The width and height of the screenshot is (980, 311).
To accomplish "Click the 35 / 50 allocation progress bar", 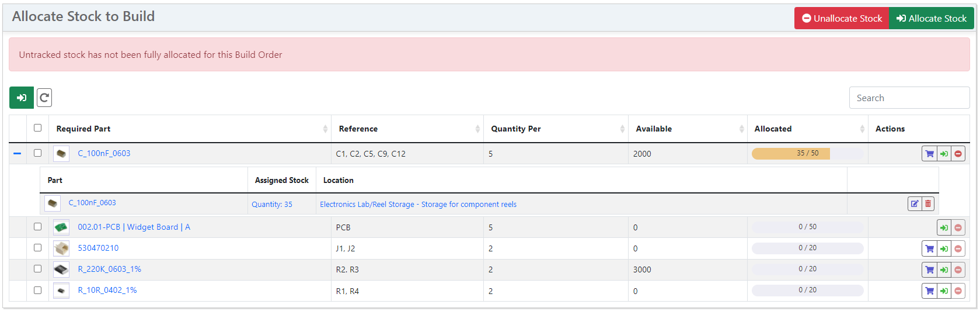I will [x=807, y=153].
